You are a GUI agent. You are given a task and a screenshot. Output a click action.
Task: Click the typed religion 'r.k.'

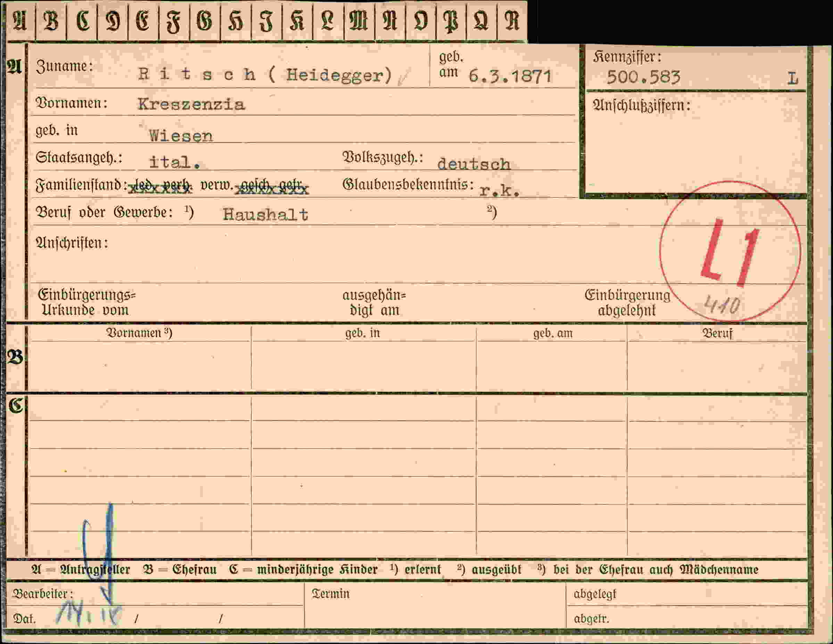pyautogui.click(x=499, y=190)
